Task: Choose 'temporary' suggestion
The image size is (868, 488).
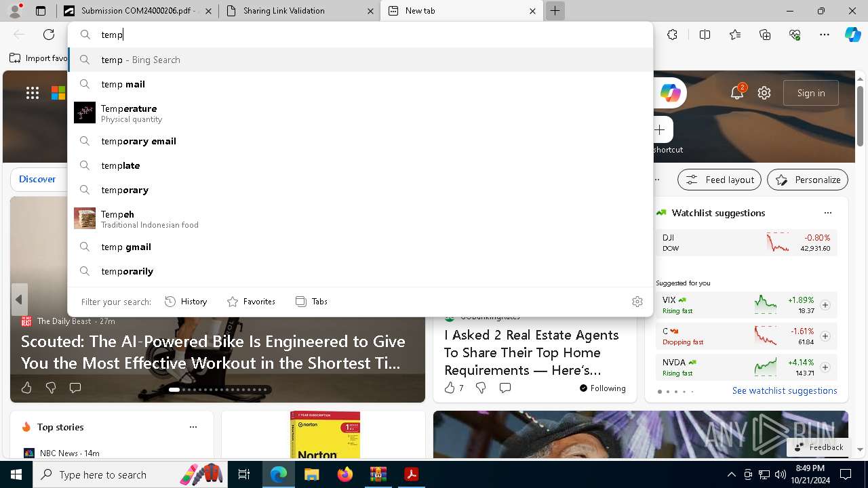Action: pos(360,190)
